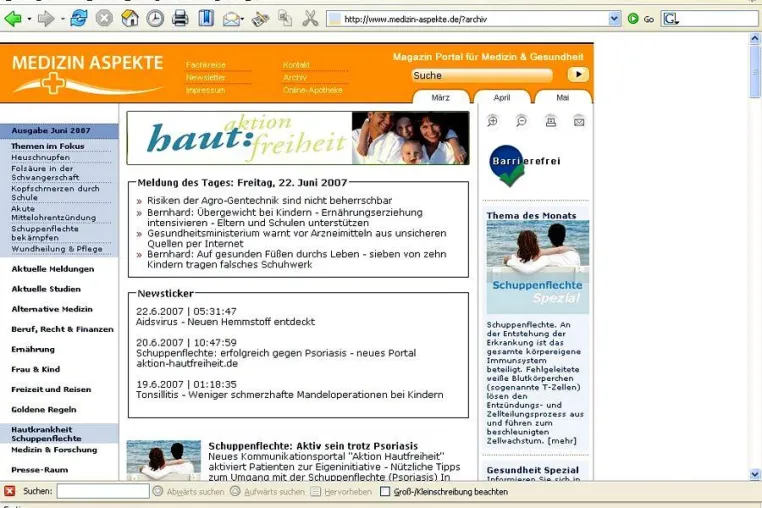Open Alternative Medizin sidebar item

point(52,309)
